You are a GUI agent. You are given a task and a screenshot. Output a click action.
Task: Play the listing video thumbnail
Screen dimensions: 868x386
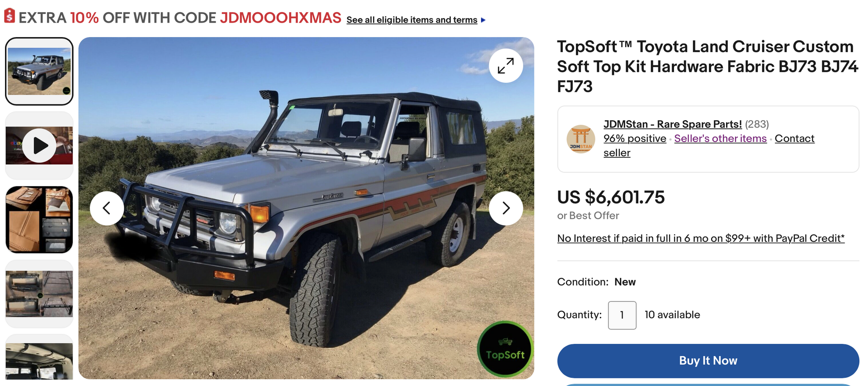[39, 146]
